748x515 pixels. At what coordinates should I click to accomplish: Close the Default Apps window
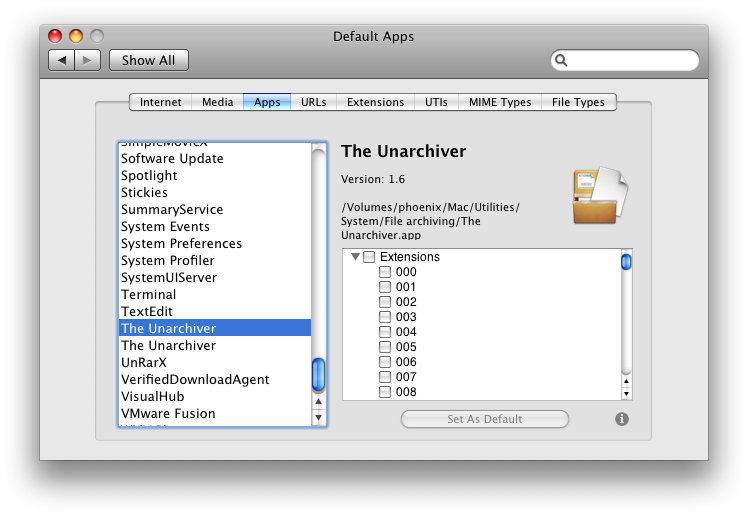pyautogui.click(x=55, y=36)
